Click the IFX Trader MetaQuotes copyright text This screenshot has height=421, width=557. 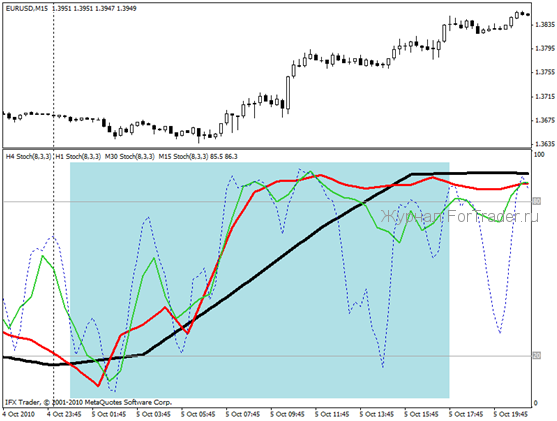click(x=88, y=403)
